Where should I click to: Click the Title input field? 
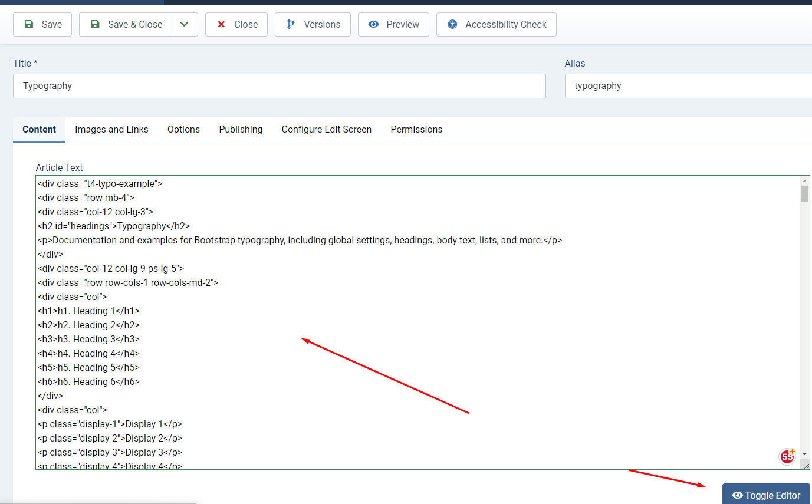coord(279,86)
